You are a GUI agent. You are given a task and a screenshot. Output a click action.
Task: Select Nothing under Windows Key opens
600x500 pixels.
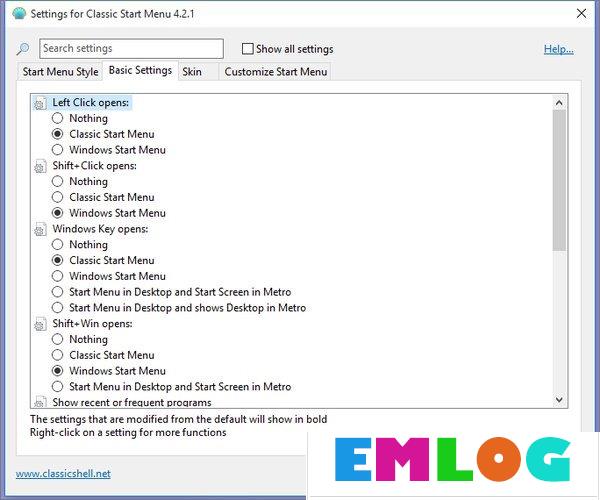coord(57,244)
